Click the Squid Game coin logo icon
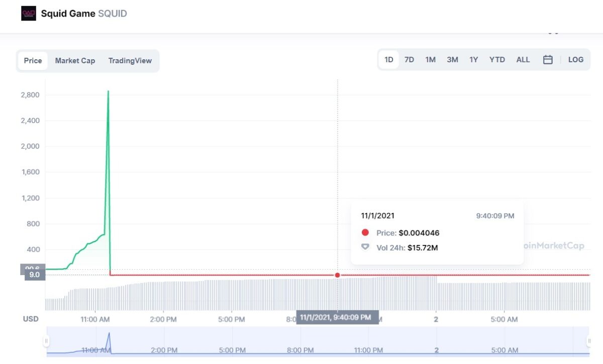Image resolution: width=603 pixels, height=364 pixels. pyautogui.click(x=28, y=14)
